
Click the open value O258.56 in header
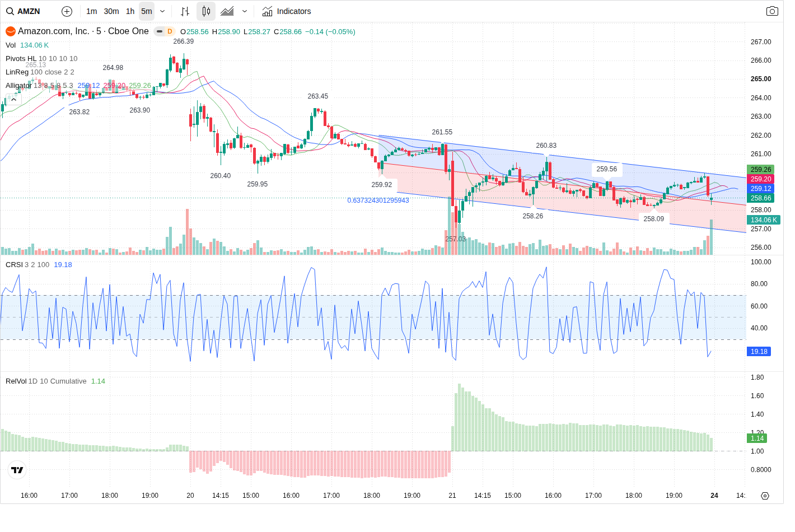coord(194,32)
